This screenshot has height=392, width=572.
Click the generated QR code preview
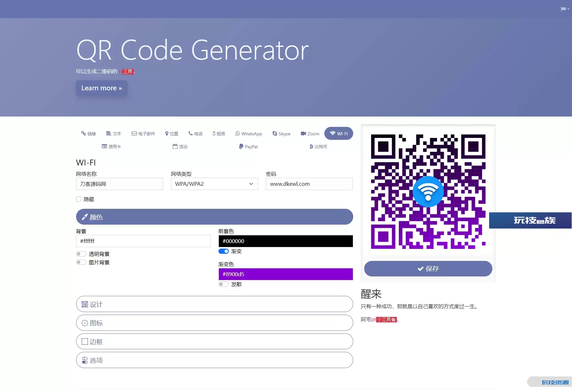[428, 192]
